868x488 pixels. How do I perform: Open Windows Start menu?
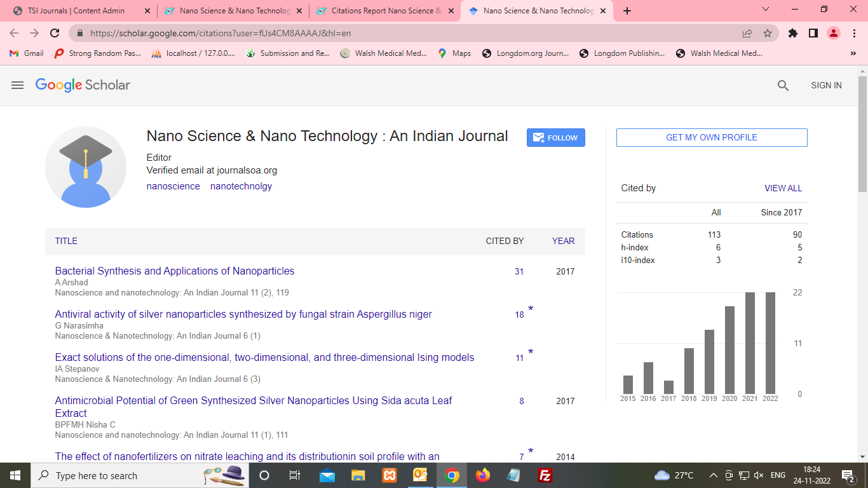tap(15, 475)
